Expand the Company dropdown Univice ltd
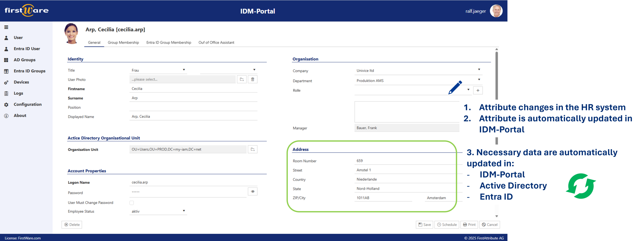Image resolution: width=644 pixels, height=241 pixels. click(418, 71)
